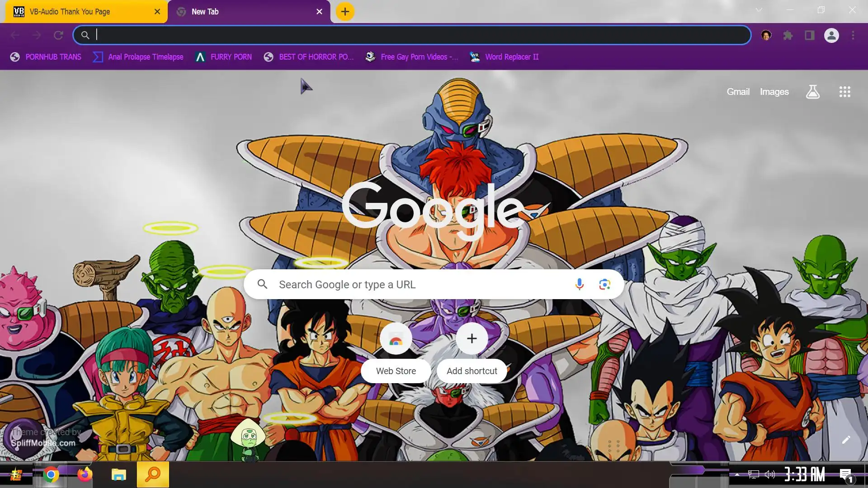This screenshot has width=868, height=488.
Task: Reload the current page
Action: click(58, 35)
